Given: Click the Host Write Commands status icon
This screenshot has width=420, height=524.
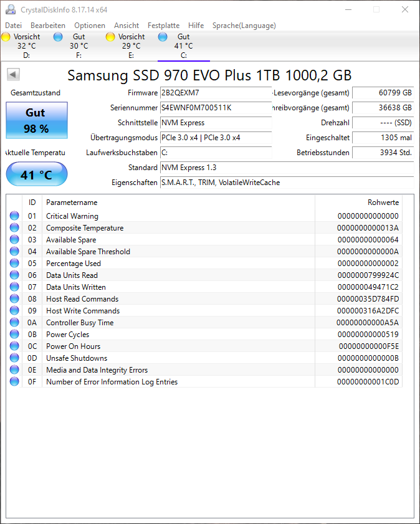Looking at the screenshot, I should coord(14,310).
